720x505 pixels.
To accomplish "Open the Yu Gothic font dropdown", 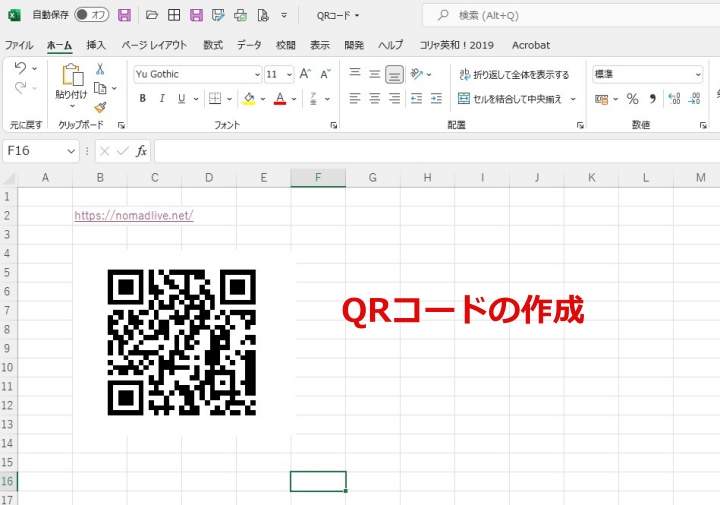I will [x=257, y=74].
